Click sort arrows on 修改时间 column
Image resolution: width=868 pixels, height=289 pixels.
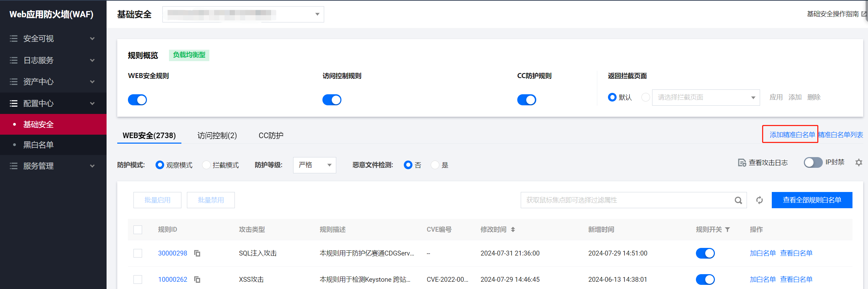(x=513, y=230)
